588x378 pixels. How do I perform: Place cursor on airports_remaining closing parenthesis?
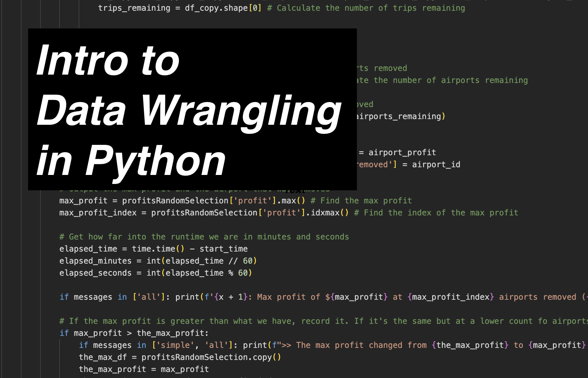coord(444,116)
